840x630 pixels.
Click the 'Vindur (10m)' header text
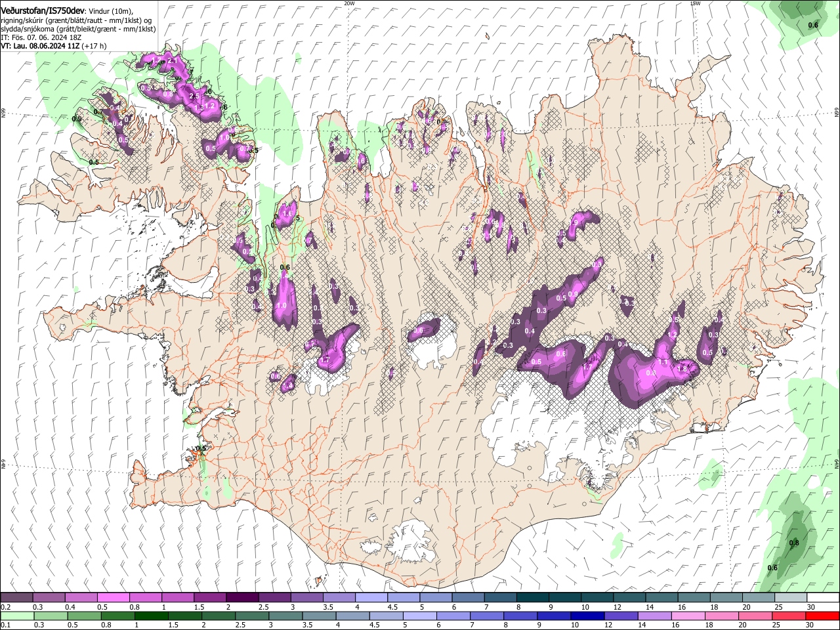tap(110, 11)
